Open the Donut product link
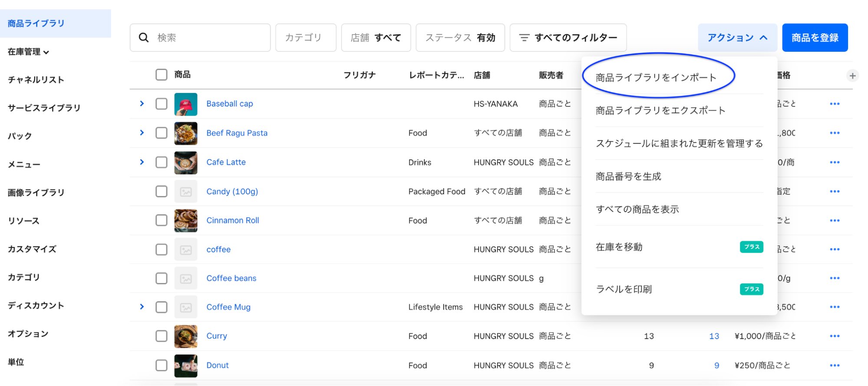Image resolution: width=868 pixels, height=386 pixels. pyautogui.click(x=218, y=365)
